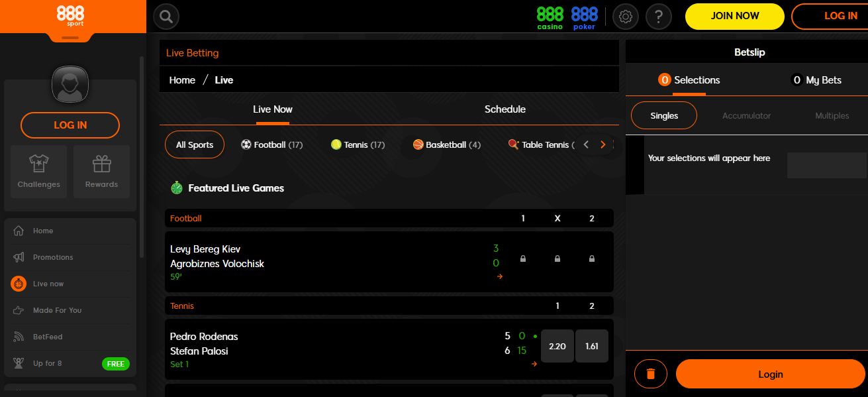The width and height of the screenshot is (868, 397).
Task: Switch to the Schedule tab
Action: tap(505, 109)
